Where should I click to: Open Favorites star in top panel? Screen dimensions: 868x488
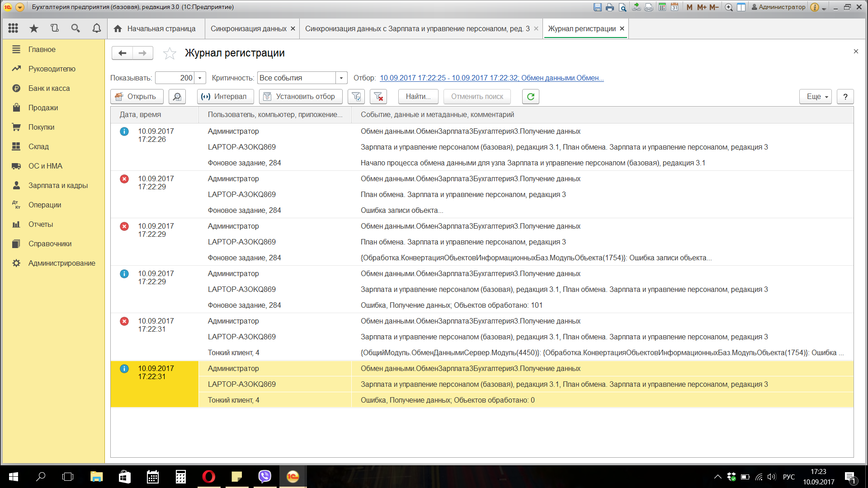(x=34, y=28)
